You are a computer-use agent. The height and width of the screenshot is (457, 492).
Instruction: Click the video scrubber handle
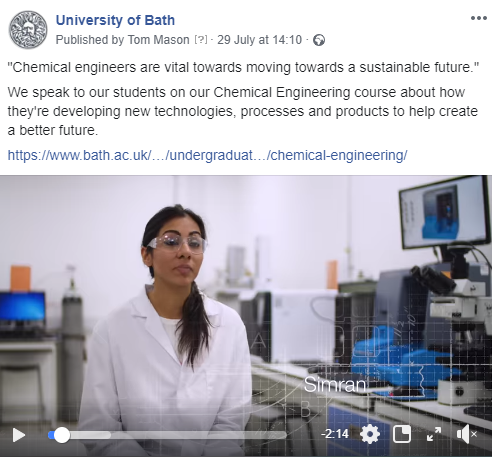coord(61,435)
